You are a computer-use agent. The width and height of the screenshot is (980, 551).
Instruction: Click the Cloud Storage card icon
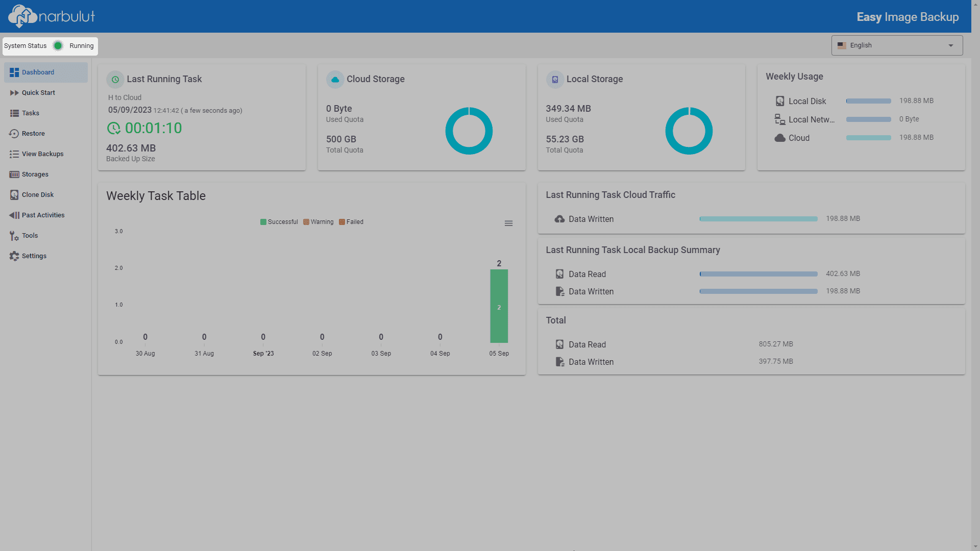[335, 80]
